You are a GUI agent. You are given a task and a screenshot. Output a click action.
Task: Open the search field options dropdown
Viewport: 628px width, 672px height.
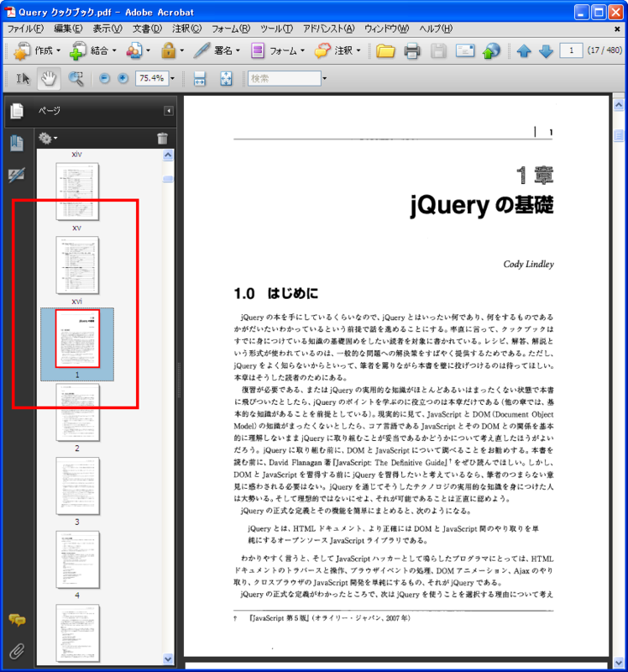(324, 78)
